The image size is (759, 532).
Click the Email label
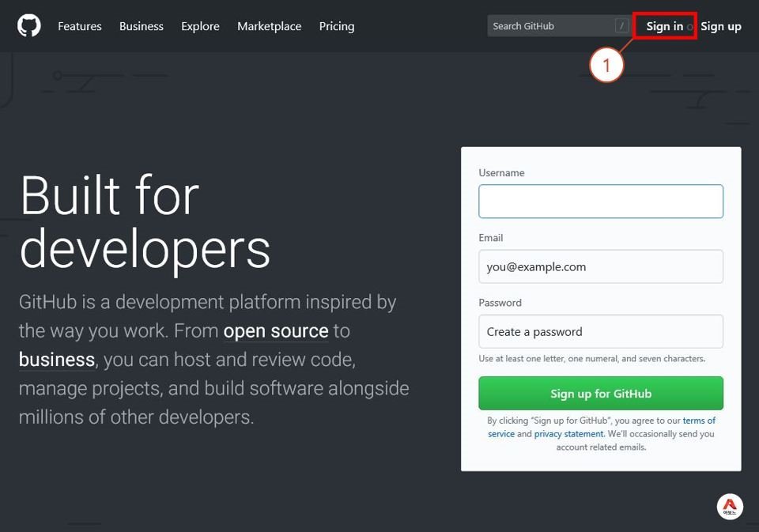(x=491, y=238)
